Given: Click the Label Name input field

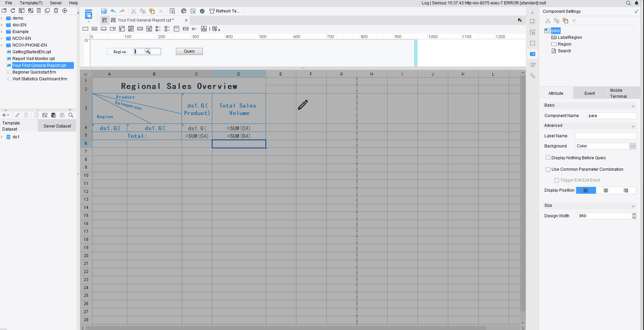Looking at the screenshot, I should coord(606,136).
